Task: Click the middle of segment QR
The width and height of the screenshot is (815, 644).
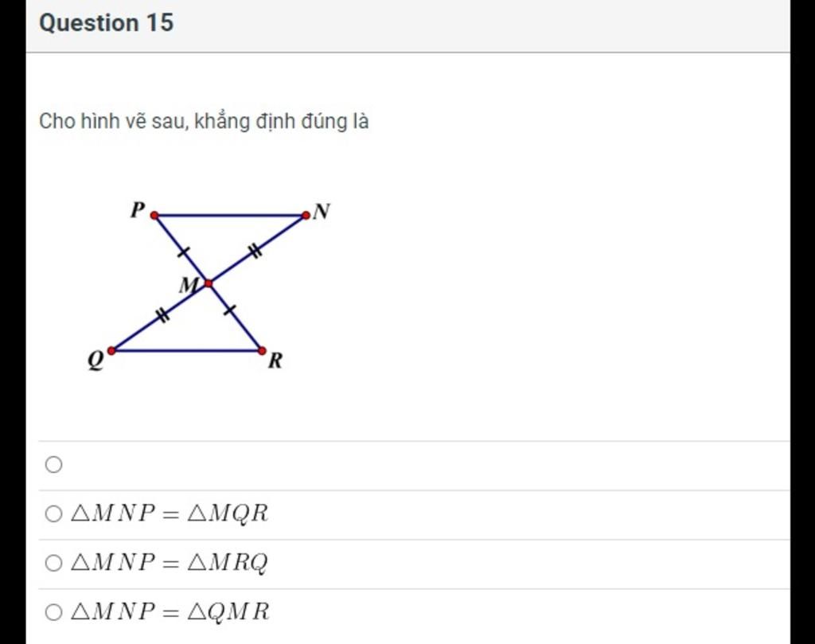Action: pyautogui.click(x=186, y=351)
